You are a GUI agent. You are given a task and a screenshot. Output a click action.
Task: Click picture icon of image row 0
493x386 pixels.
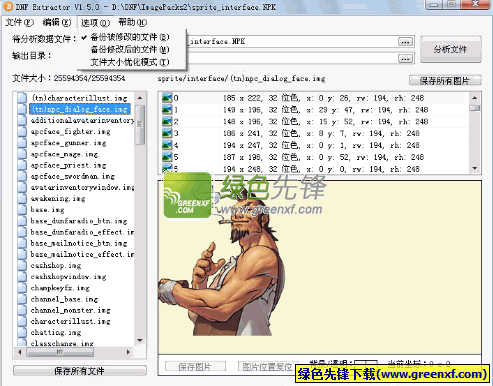pyautogui.click(x=167, y=98)
